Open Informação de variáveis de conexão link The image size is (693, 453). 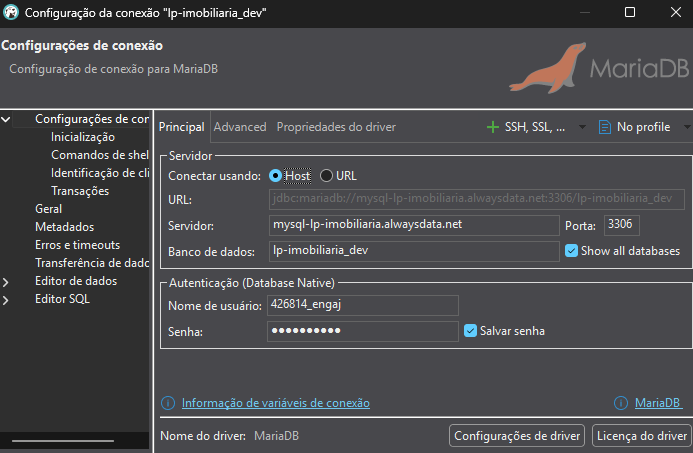(276, 403)
